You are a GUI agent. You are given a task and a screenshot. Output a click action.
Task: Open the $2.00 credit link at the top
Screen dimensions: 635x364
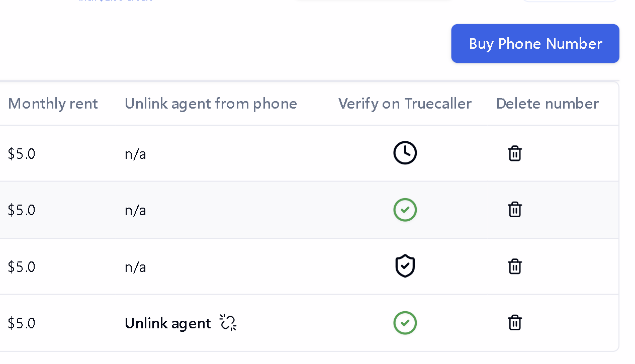coord(115,2)
